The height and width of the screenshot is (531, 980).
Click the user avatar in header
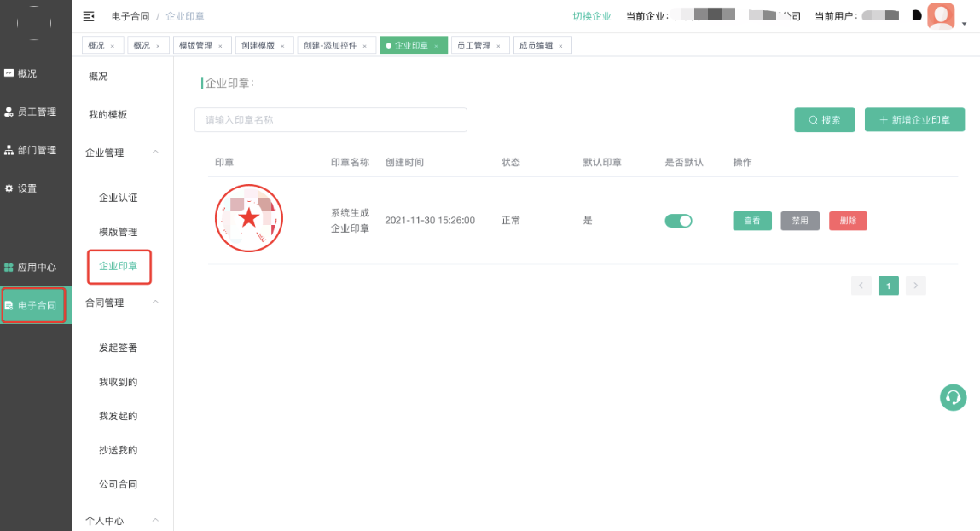click(941, 16)
